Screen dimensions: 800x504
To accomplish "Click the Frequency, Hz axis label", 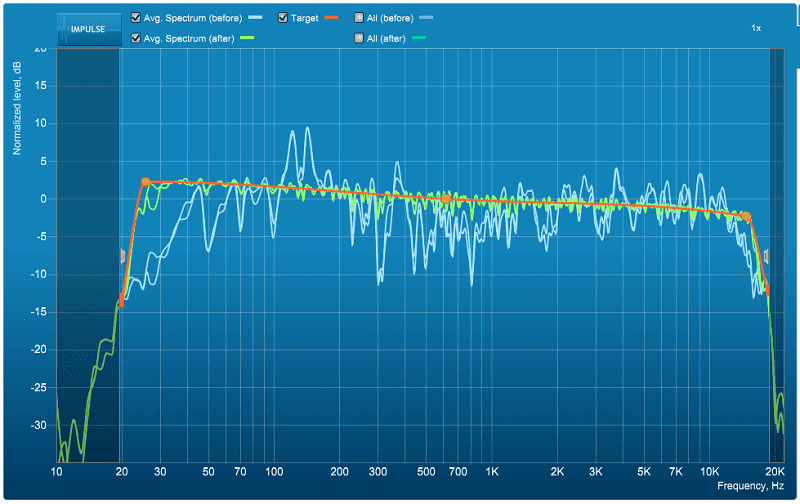I will (x=750, y=486).
